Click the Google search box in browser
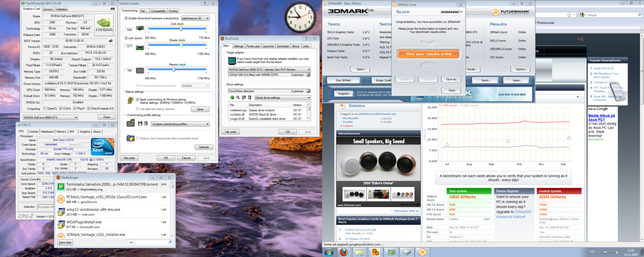The width and height of the screenshot is (644, 257). click(610, 15)
